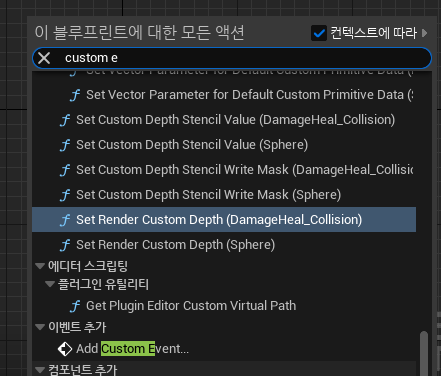The height and width of the screenshot is (376, 441).
Task: Select Set Custom Depth Stencil Value (DamageHeal_Collision)
Action: [x=224, y=120]
